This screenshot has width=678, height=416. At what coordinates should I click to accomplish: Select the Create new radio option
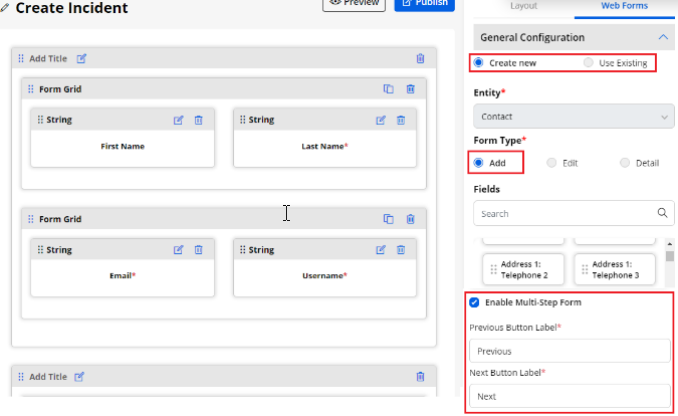tap(478, 63)
